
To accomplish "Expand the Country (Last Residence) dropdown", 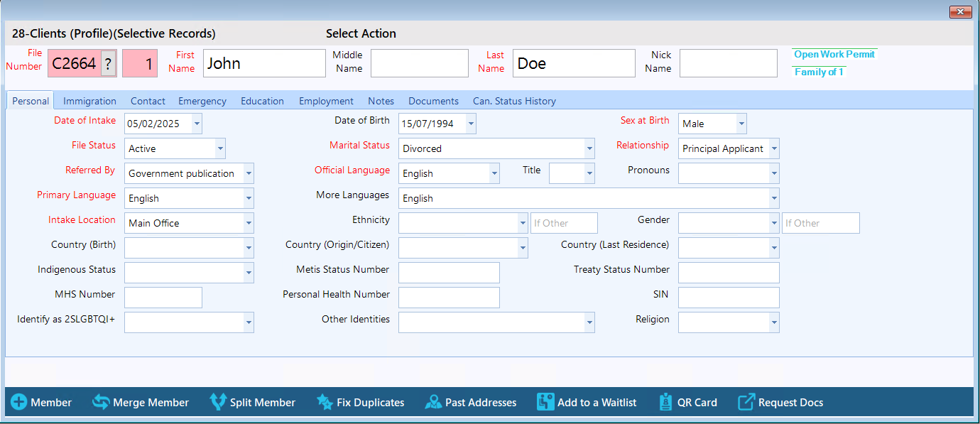I will tap(774, 248).
